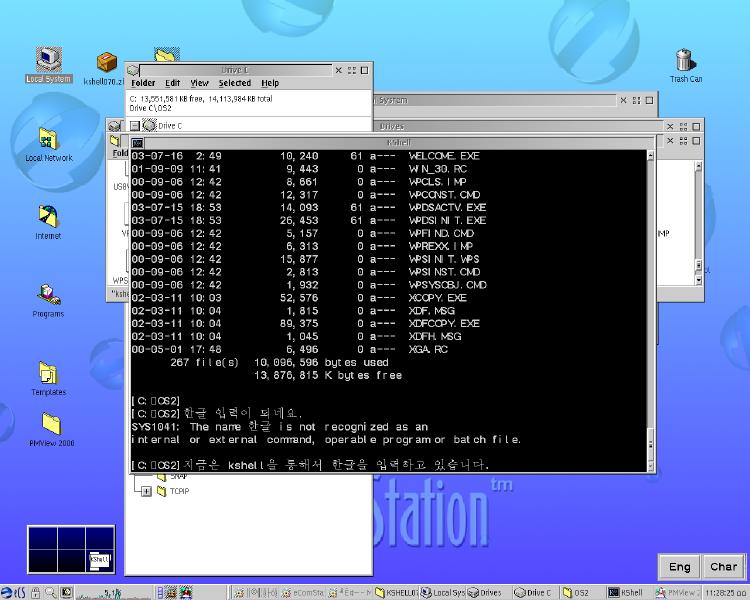Click the CPU activity graph on taskbar
The height and width of the screenshot is (600, 750).
click(x=114, y=593)
